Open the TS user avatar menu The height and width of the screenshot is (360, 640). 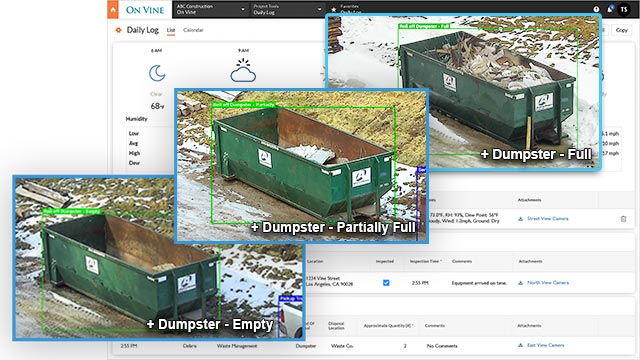(x=624, y=9)
